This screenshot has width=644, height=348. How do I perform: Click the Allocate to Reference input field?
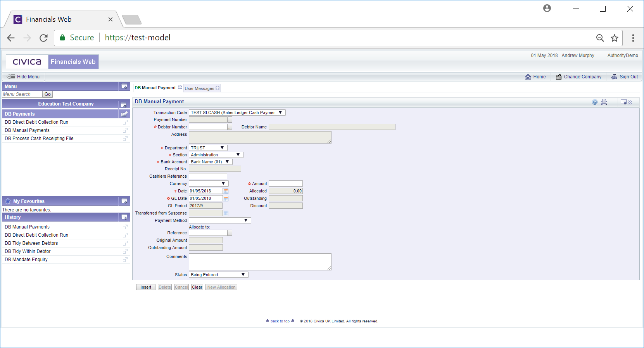[x=208, y=233]
